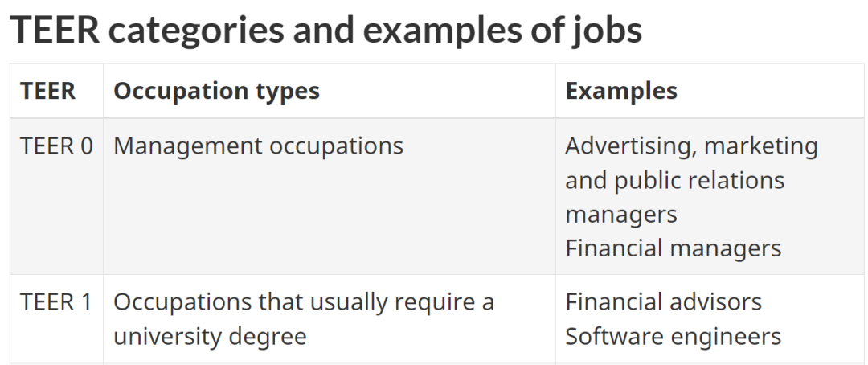Click the 'university degree' text
The image size is (868, 365).
[x=210, y=337]
